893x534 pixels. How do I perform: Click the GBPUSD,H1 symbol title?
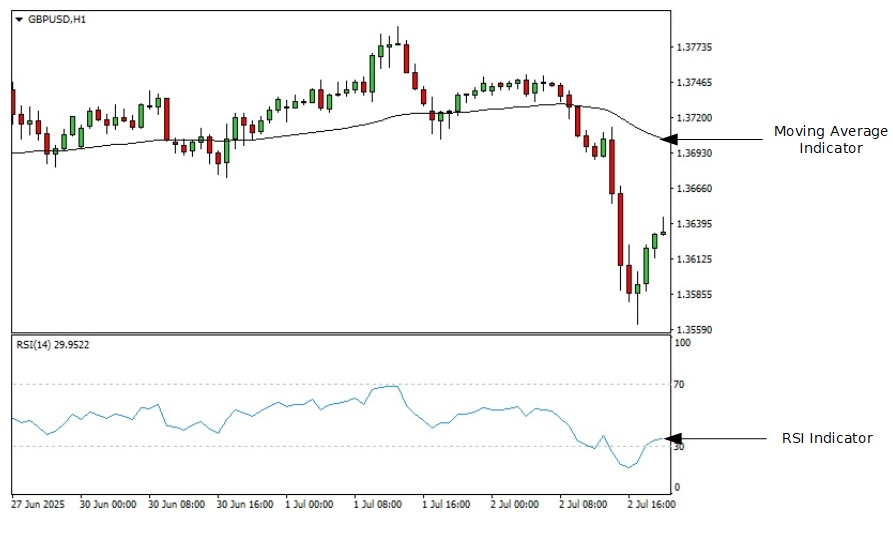tap(57, 19)
